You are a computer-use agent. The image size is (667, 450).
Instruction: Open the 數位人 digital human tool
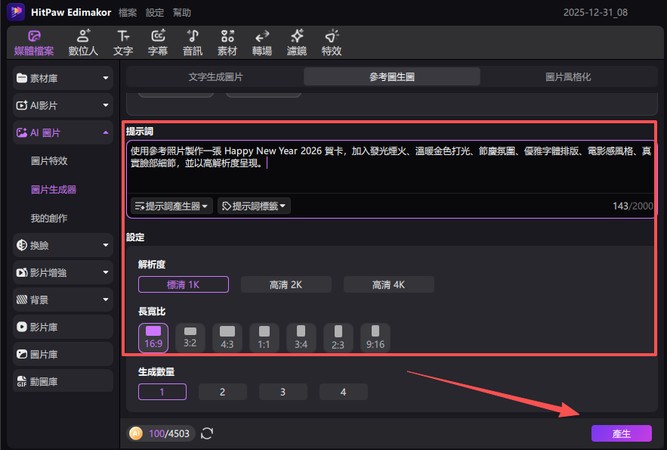pyautogui.click(x=83, y=43)
